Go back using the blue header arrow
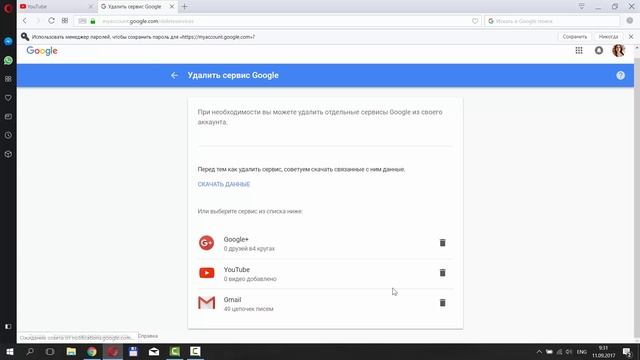This screenshot has width=640, height=360. coord(174,76)
